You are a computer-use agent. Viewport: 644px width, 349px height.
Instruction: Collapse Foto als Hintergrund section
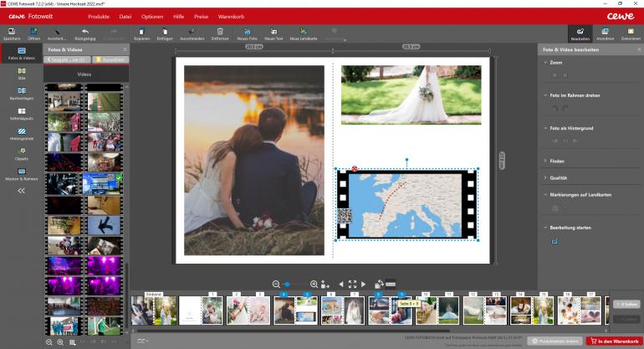545,128
